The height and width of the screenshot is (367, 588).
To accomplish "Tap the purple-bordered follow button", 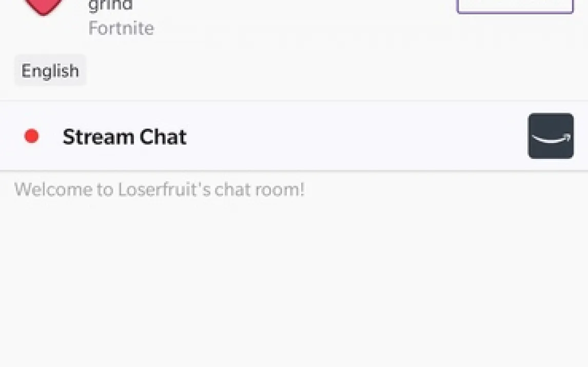I will tap(515, 6).
